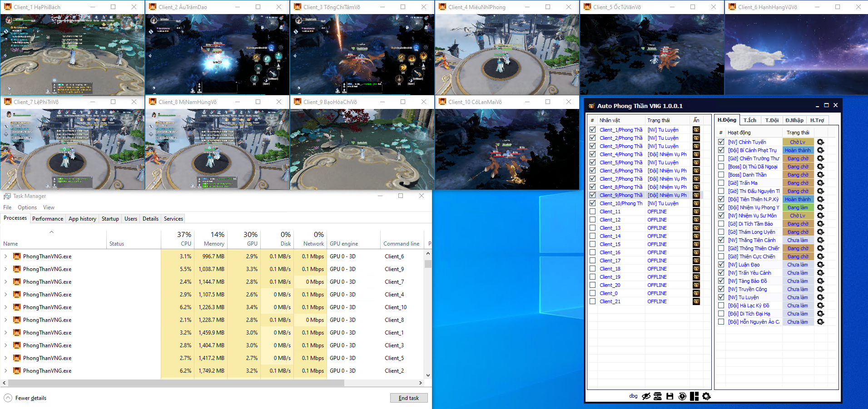Sort by Command line column header
Viewport: 868px width, 409px height.
click(402, 239)
